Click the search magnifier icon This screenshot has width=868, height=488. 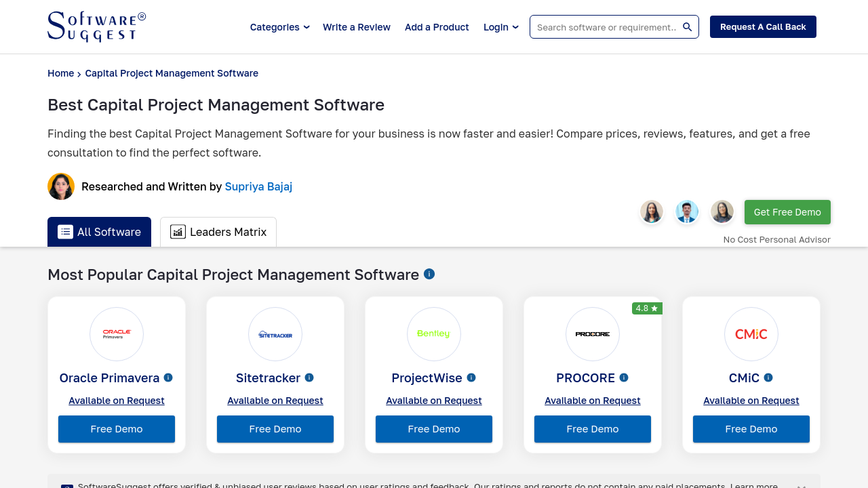[x=687, y=27]
